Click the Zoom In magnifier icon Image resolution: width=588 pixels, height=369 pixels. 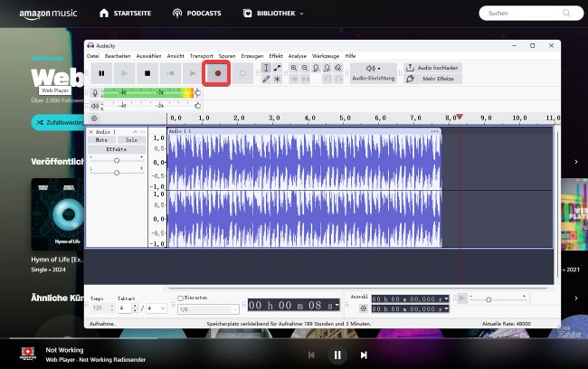pyautogui.click(x=294, y=68)
